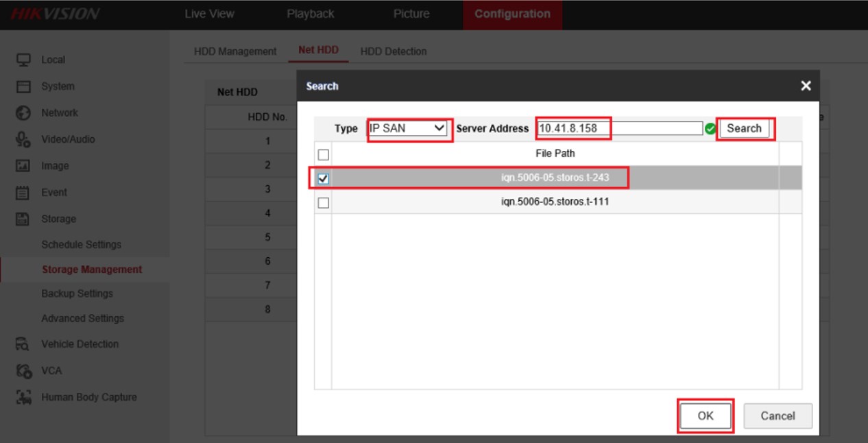The height and width of the screenshot is (443, 868).
Task: Toggle the select-all File Path checkbox
Action: (324, 154)
